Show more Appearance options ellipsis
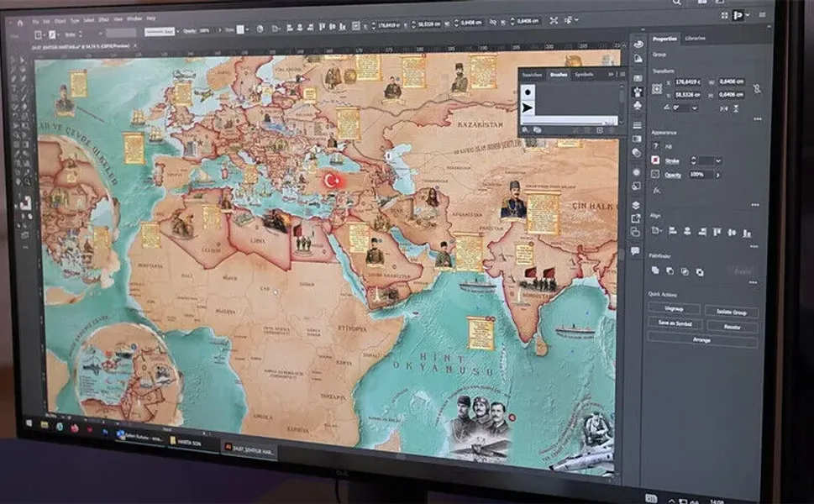The height and width of the screenshot is (504, 814). (755, 205)
